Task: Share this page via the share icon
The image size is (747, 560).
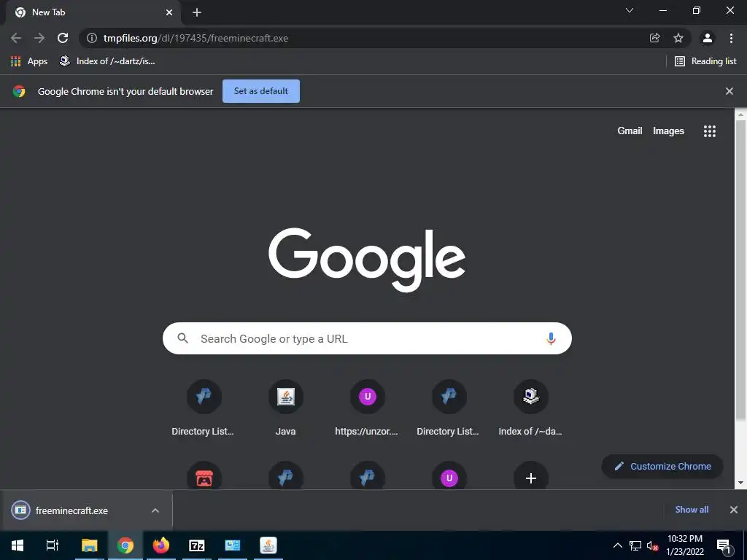Action: tap(655, 38)
